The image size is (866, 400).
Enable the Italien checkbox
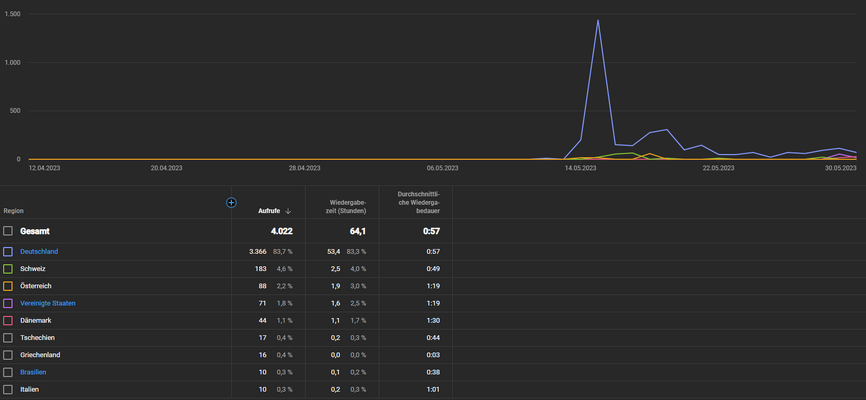click(x=8, y=390)
